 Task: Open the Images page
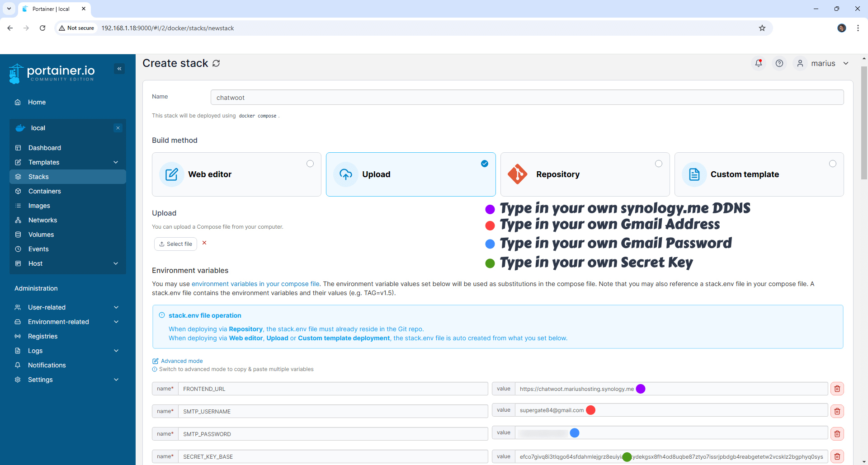point(68,206)
